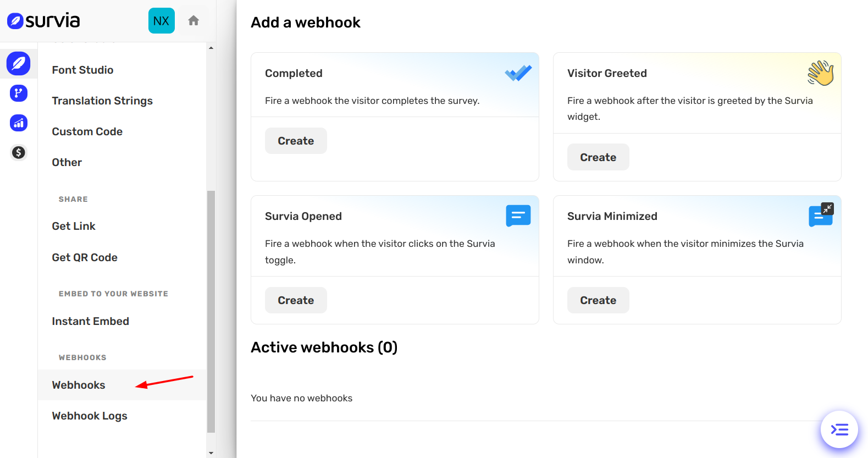The width and height of the screenshot is (868, 458).
Task: Create a Survia Opened webhook
Action: coord(296,300)
